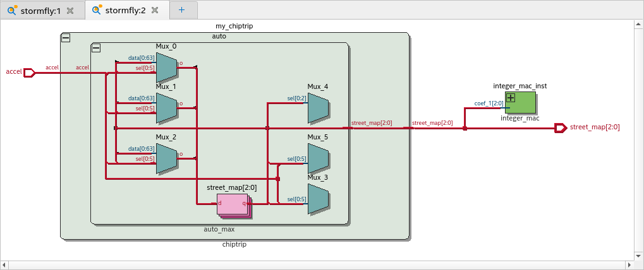This screenshot has width=644, height=270.
Task: Click the sel[0:5] pin of Mux_3
Action: tap(296, 199)
